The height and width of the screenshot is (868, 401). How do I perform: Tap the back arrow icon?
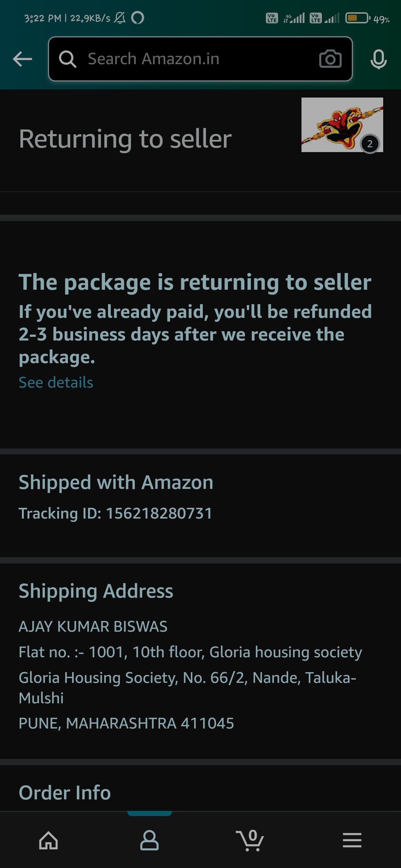(x=22, y=59)
